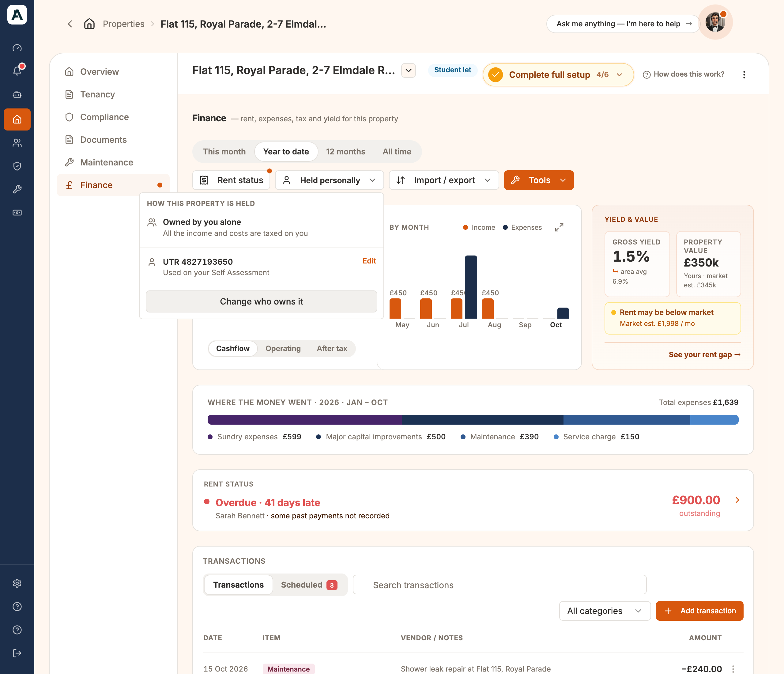Follow See your rent gap link
This screenshot has width=784, height=674.
tap(704, 354)
